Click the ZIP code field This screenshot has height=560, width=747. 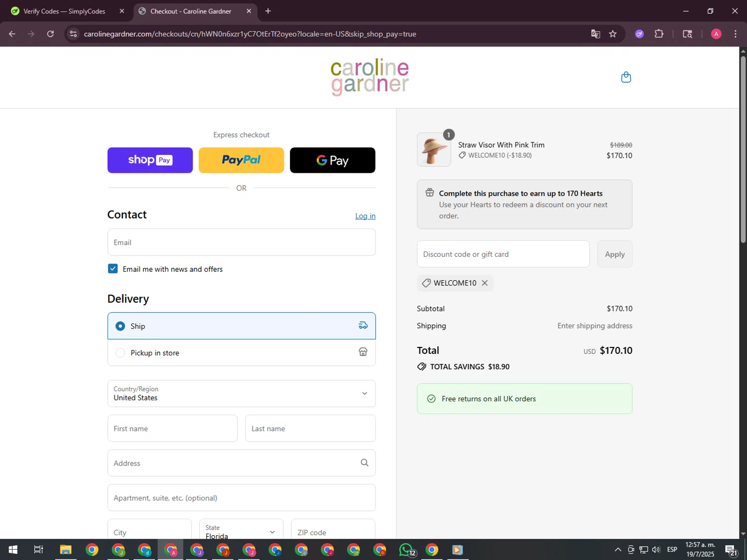(333, 529)
